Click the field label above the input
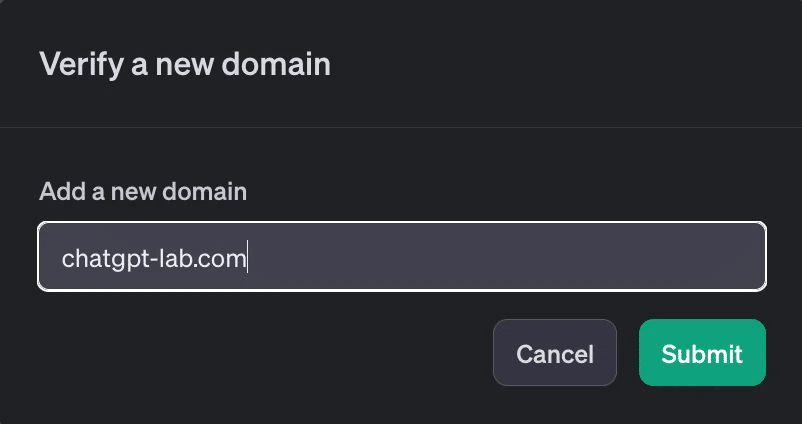 point(143,190)
